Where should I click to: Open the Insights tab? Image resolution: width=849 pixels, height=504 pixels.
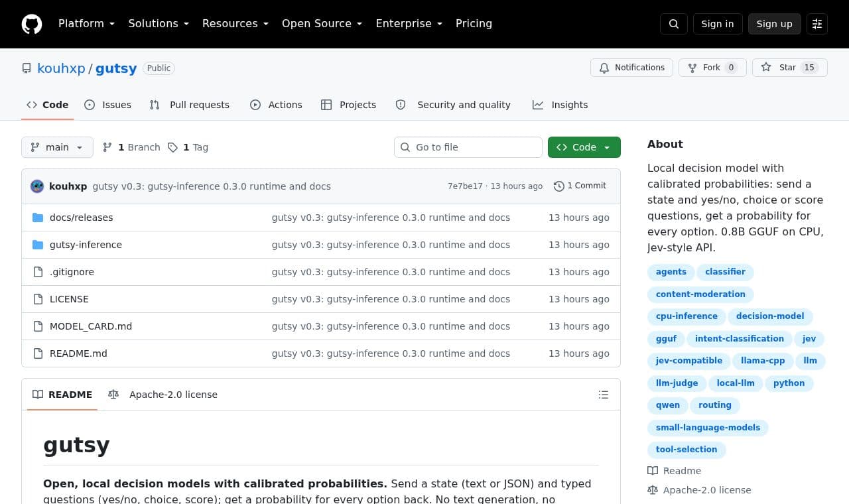560,105
